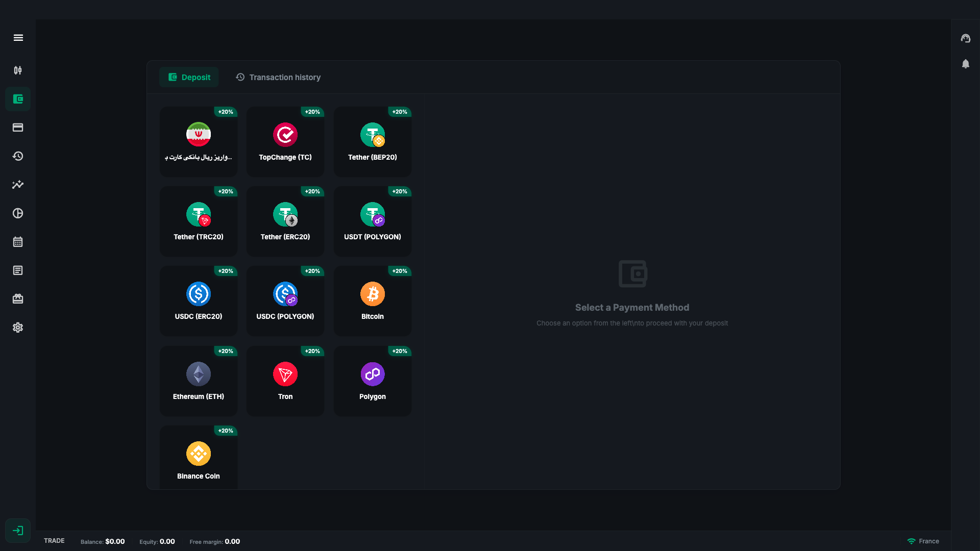Viewport: 980px width, 551px height.
Task: Open the calendar sidebar icon
Action: pos(18,242)
